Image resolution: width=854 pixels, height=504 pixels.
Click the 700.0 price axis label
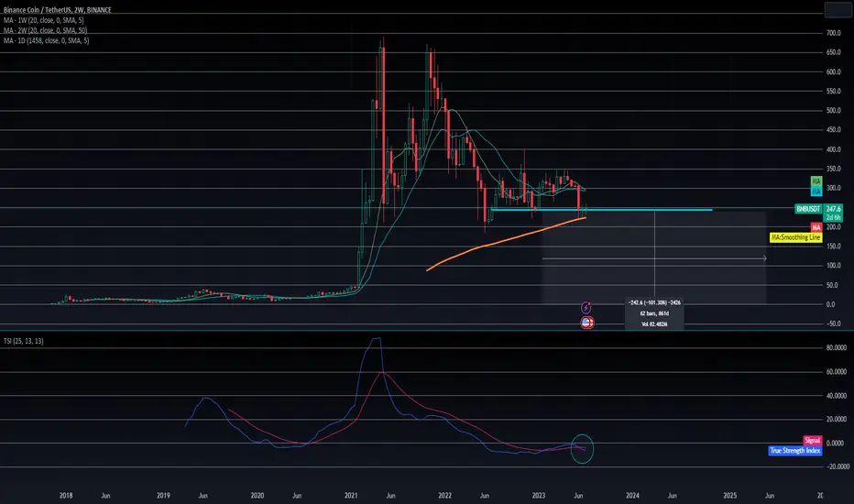pyautogui.click(x=833, y=33)
